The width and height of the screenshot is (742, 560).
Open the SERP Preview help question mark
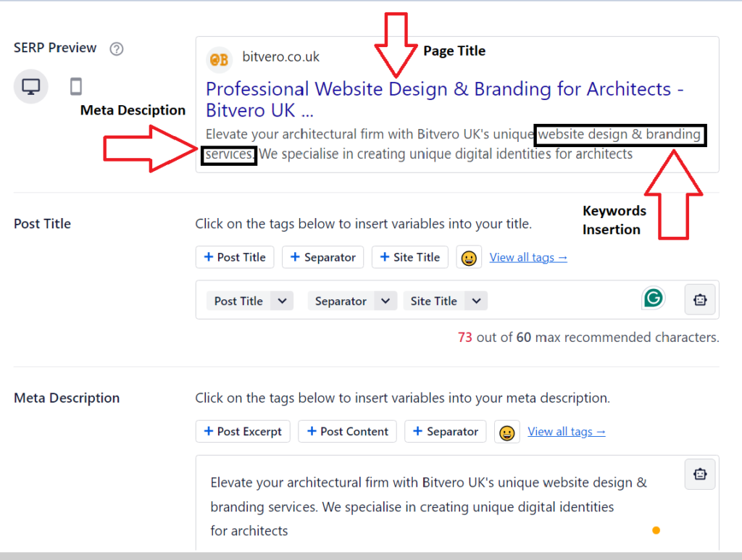[x=117, y=49]
